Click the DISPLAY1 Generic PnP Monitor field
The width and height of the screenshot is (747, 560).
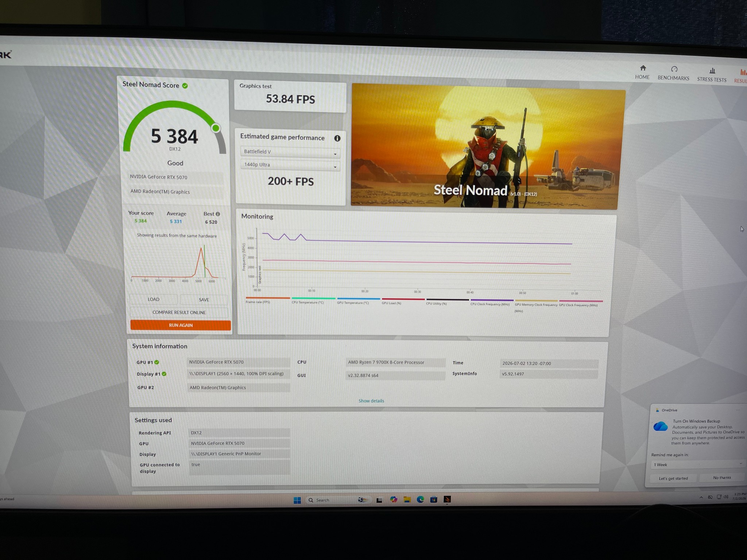pos(240,454)
